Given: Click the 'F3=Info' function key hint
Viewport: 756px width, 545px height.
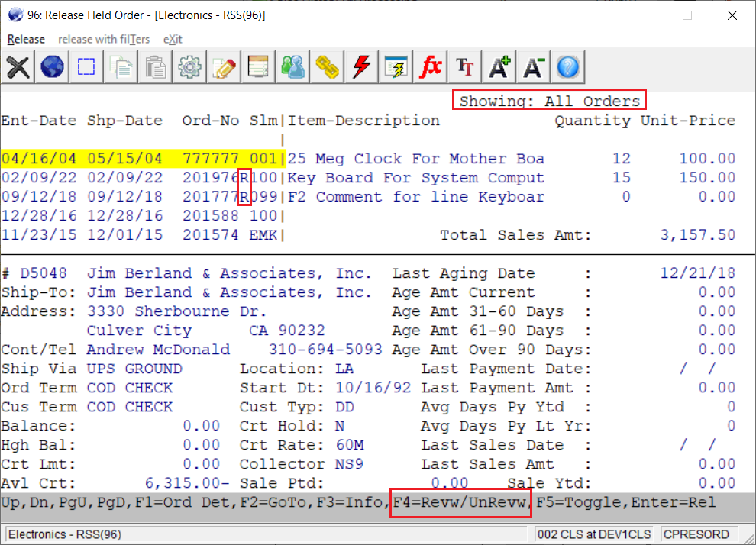Looking at the screenshot, I should 350,502.
